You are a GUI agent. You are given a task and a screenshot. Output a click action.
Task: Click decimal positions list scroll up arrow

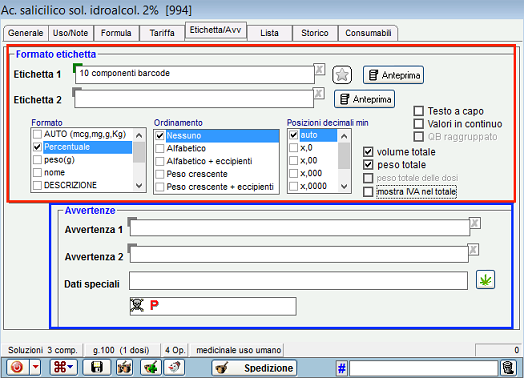(344, 136)
